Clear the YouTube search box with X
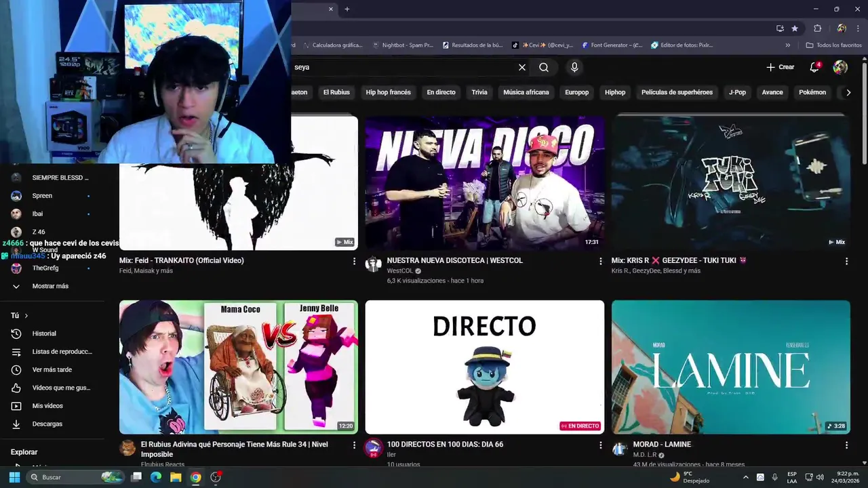 (522, 67)
